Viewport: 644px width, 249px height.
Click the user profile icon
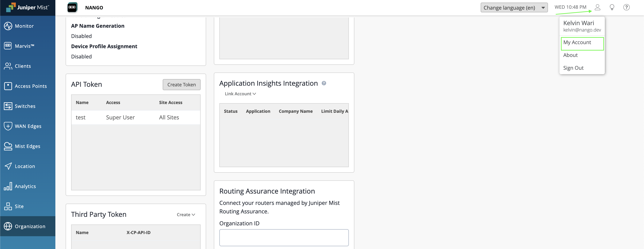(x=598, y=7)
